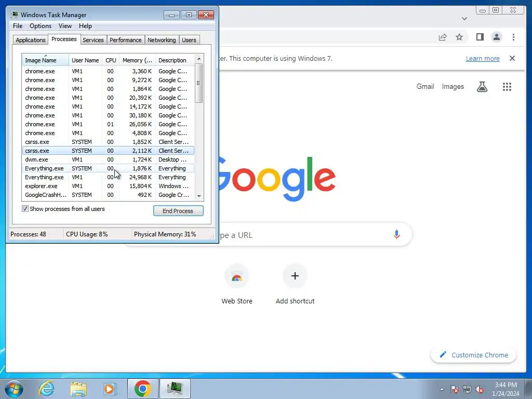The width and height of the screenshot is (532, 399).
Task: Click the End Process button
Action: coord(178,211)
